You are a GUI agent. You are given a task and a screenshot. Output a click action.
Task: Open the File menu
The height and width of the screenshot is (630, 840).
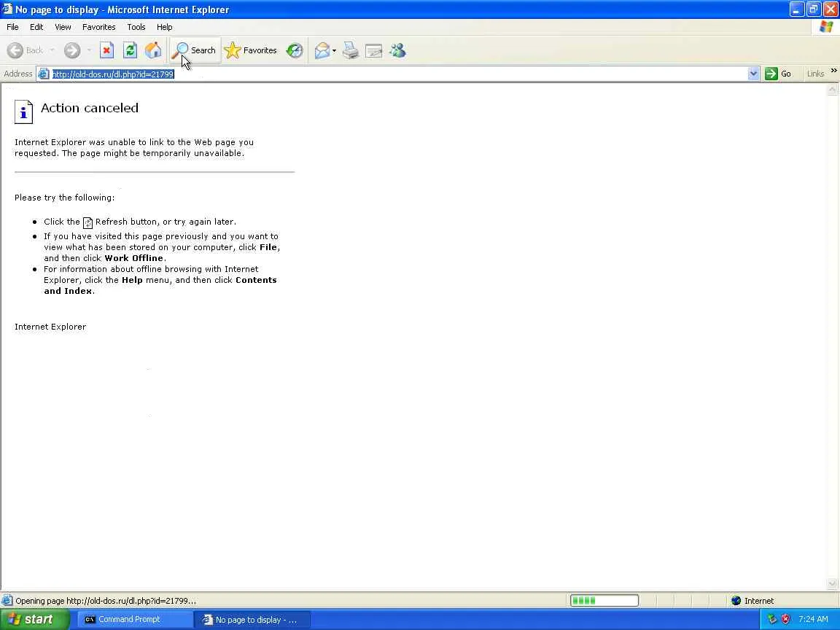[12, 27]
